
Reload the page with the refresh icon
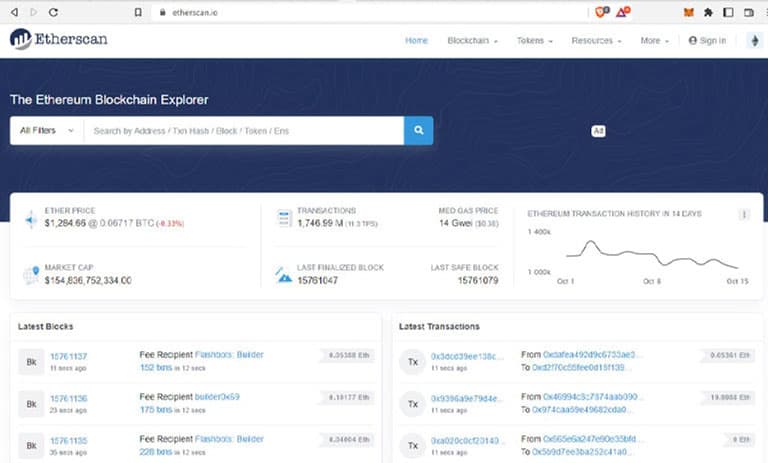53,12
